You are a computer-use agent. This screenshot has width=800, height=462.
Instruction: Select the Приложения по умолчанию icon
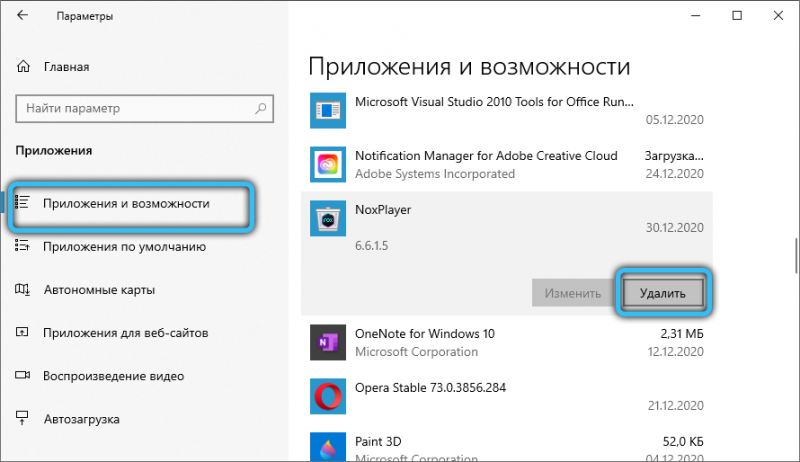pos(22,246)
